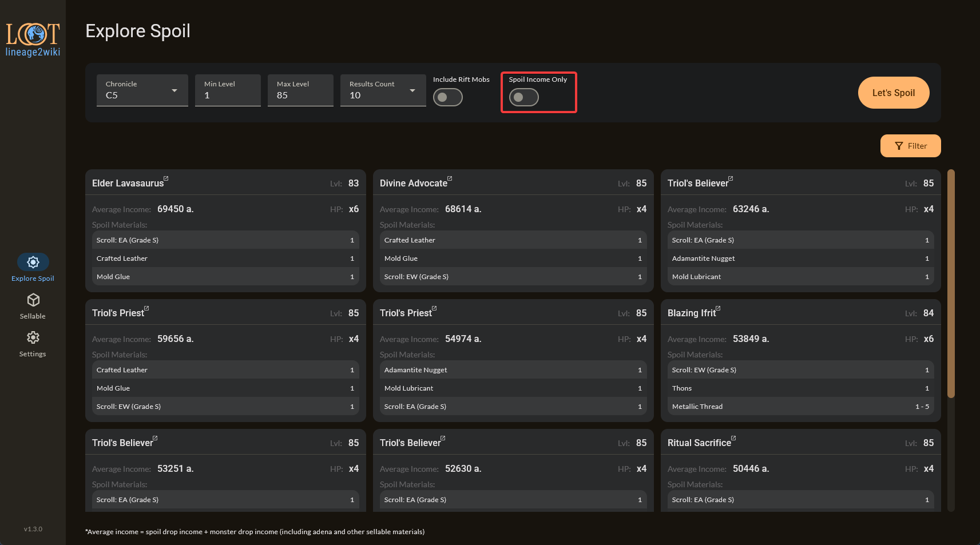This screenshot has width=980, height=545.
Task: Open the Results Count dropdown
Action: (x=383, y=90)
